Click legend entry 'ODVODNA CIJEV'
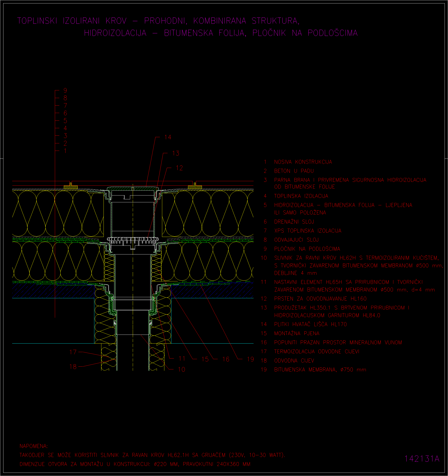Viewport: 448px width, 476px height. tap(294, 361)
